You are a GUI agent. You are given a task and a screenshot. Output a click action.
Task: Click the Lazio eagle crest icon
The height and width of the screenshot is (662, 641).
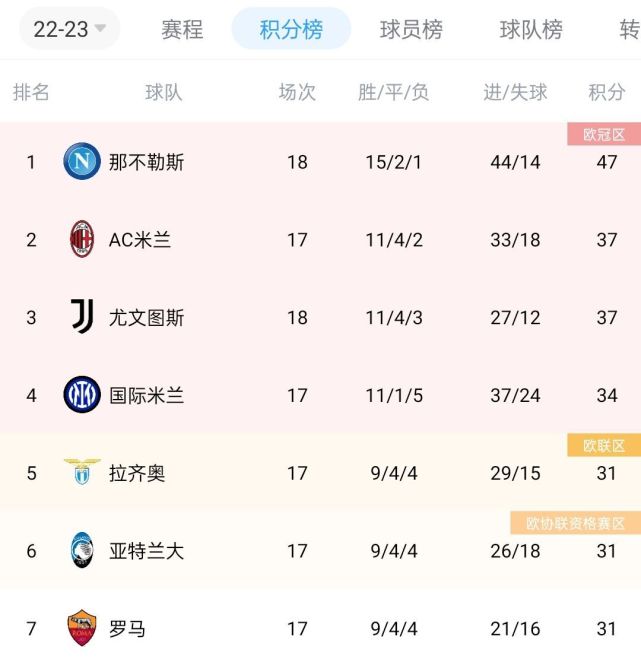click(x=82, y=473)
